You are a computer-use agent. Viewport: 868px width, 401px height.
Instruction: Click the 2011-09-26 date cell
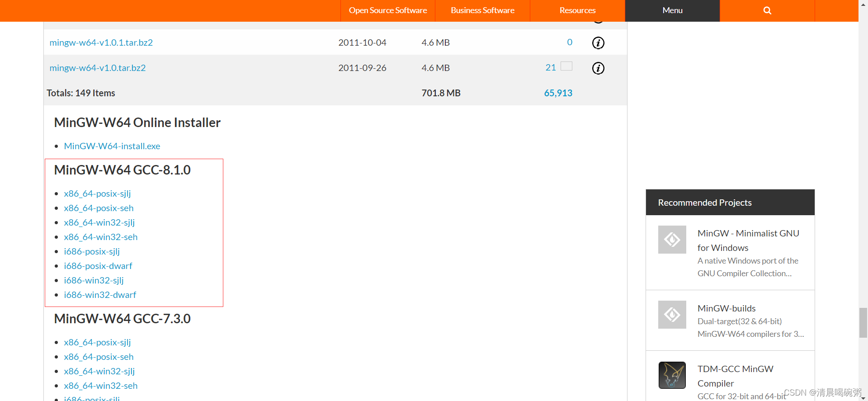point(362,68)
